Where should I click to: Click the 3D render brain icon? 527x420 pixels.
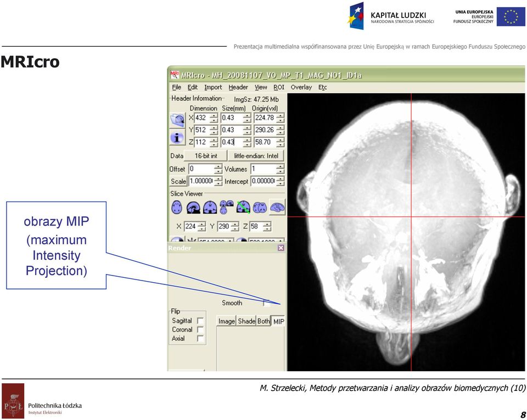pyautogui.click(x=277, y=208)
